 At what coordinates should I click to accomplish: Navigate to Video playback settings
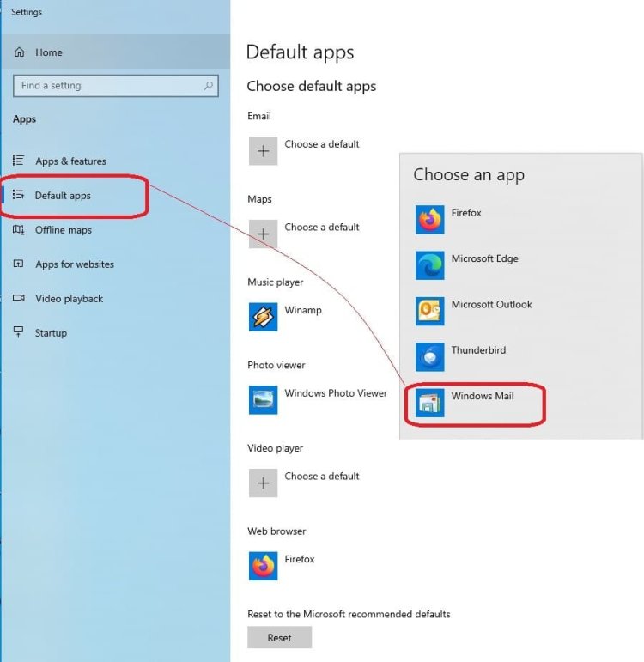point(69,299)
